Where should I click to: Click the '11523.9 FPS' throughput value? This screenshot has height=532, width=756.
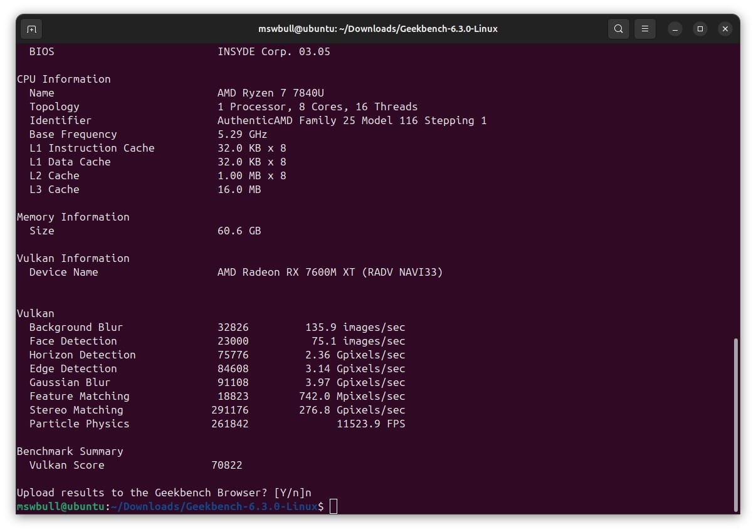click(370, 424)
